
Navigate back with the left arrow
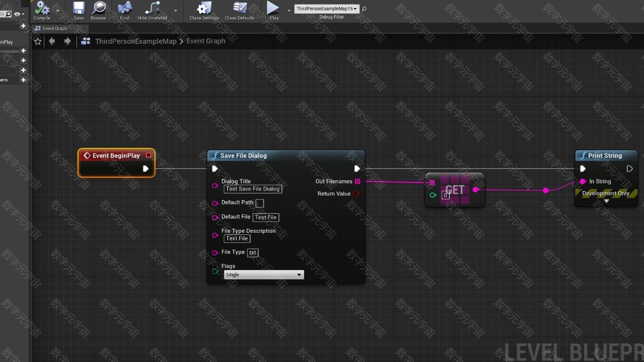(x=52, y=41)
